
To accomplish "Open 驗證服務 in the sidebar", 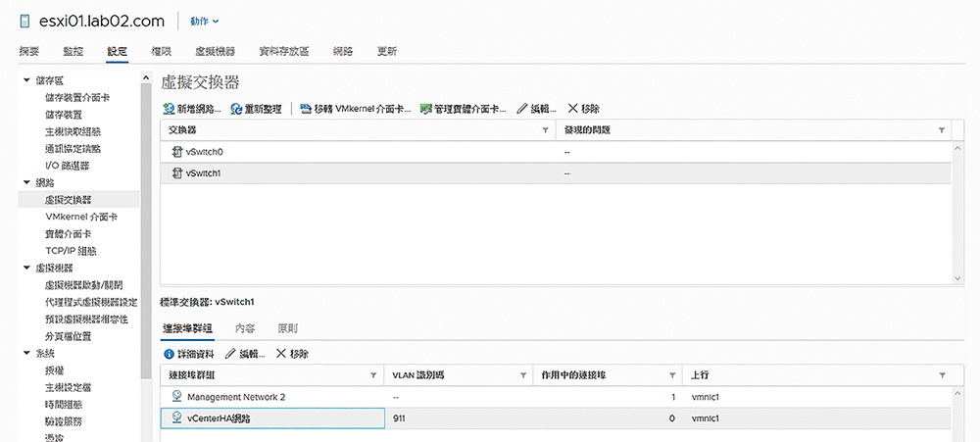I will pos(63,420).
